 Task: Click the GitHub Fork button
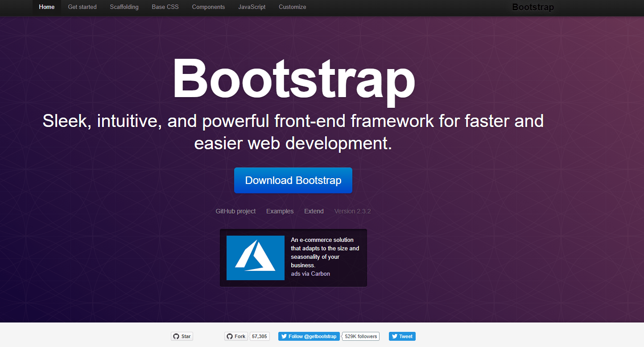point(236,336)
